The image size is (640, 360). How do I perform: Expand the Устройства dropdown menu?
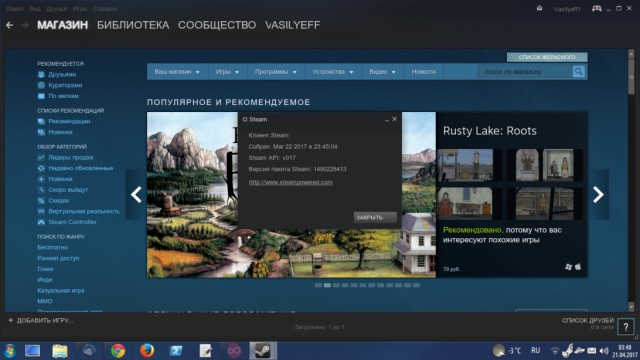(333, 72)
